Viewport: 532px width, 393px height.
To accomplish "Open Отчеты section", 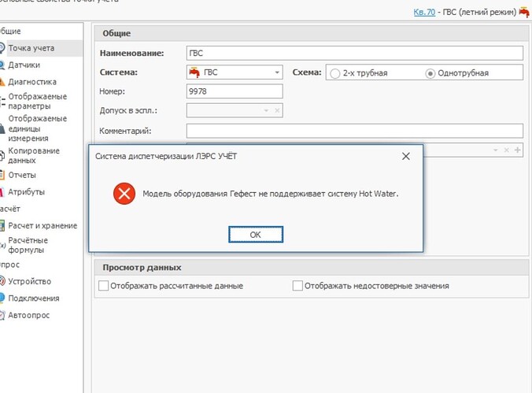I will [x=22, y=175].
